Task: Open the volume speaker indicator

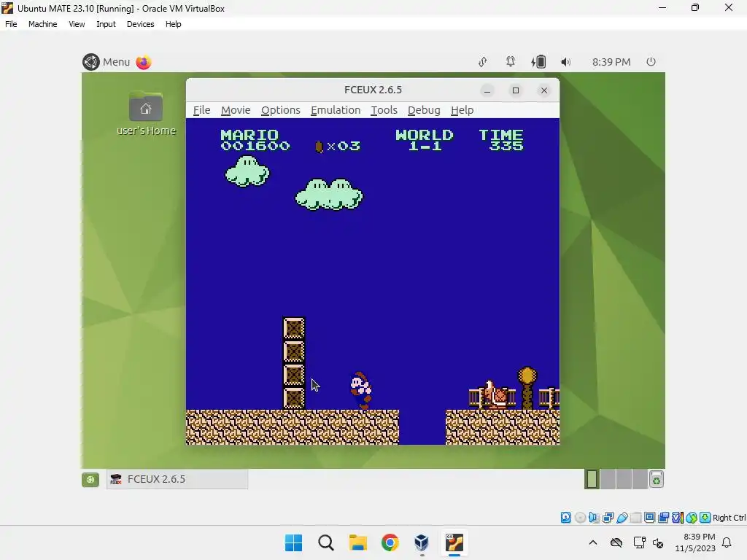Action: tap(565, 62)
